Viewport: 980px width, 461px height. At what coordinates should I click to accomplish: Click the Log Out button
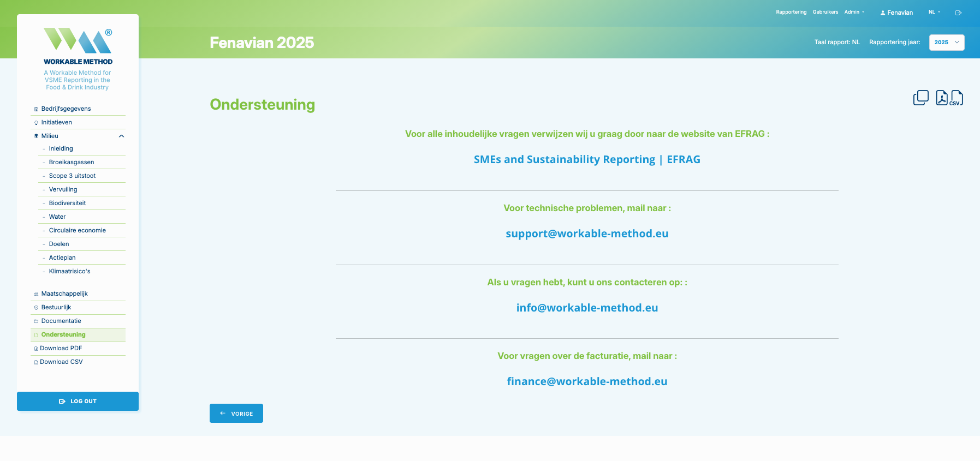(78, 401)
